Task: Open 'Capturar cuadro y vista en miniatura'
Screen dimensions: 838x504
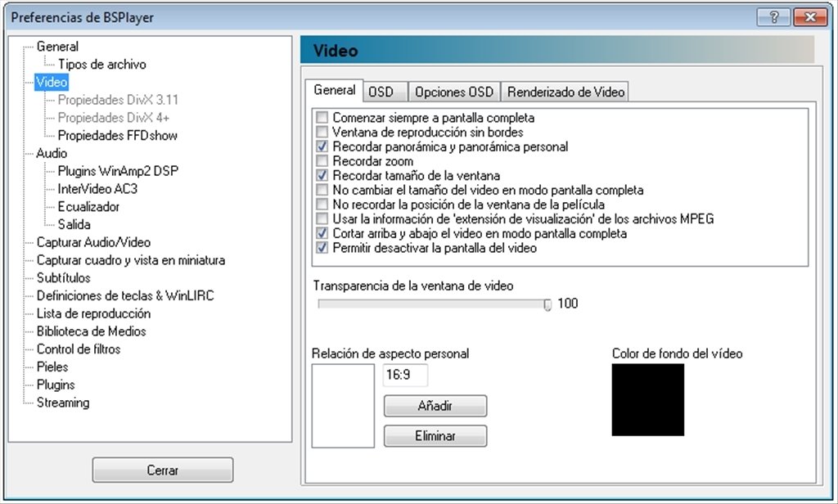Action: click(131, 260)
